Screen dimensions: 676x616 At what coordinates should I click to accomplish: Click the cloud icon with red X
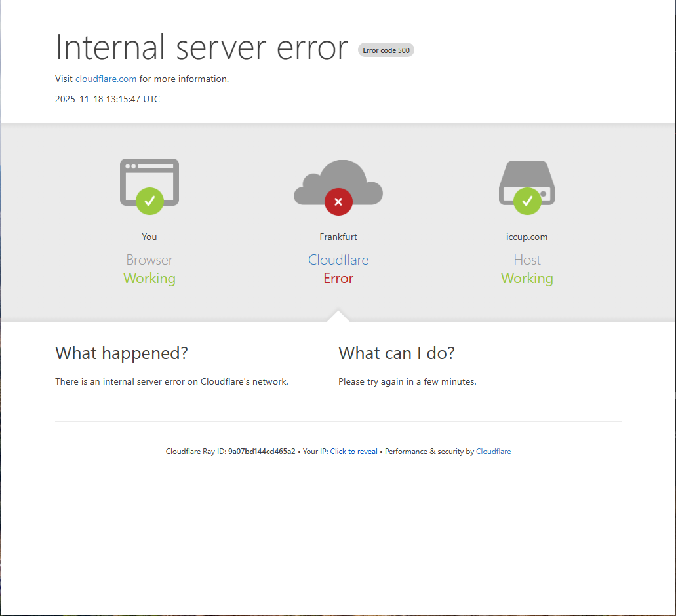(x=338, y=187)
